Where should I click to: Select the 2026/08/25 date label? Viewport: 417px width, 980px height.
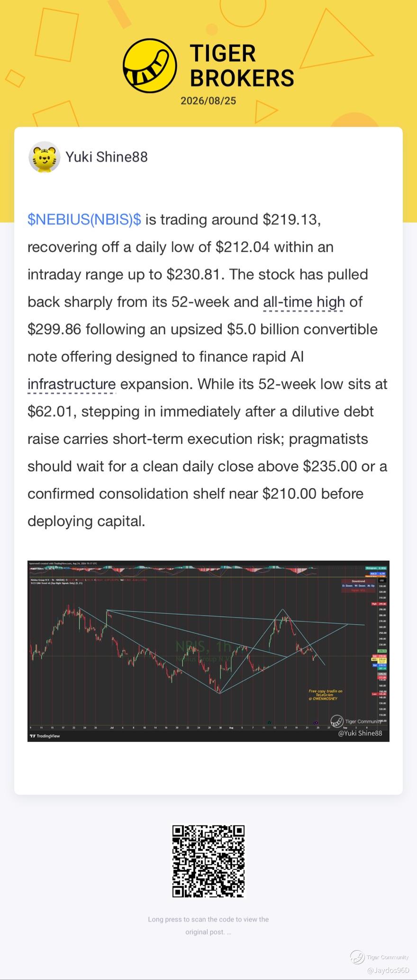tap(208, 101)
